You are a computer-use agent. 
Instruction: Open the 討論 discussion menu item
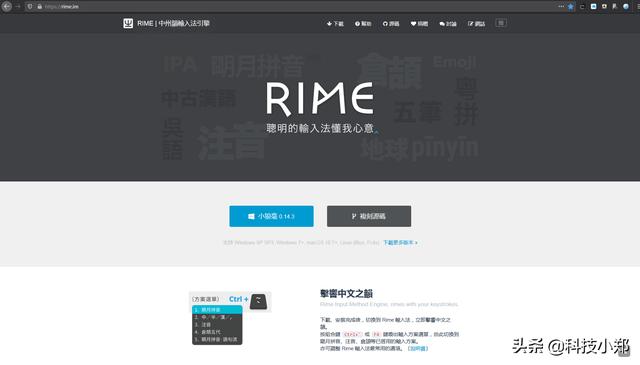(448, 24)
